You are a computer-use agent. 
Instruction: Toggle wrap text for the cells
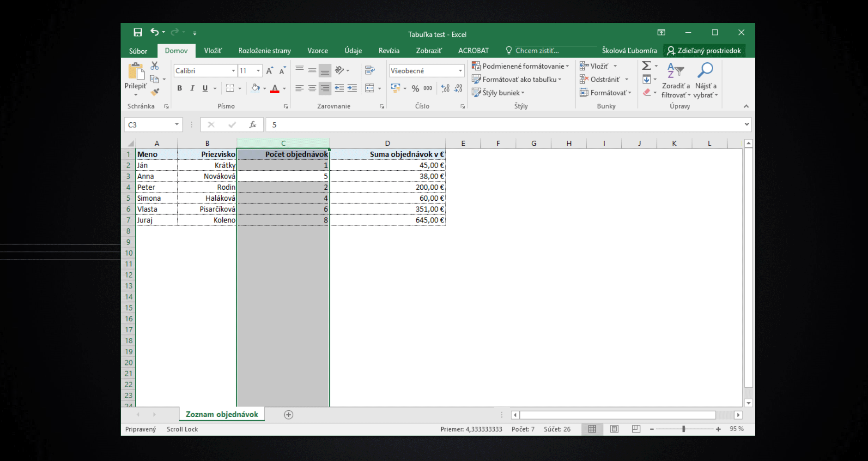pyautogui.click(x=370, y=70)
